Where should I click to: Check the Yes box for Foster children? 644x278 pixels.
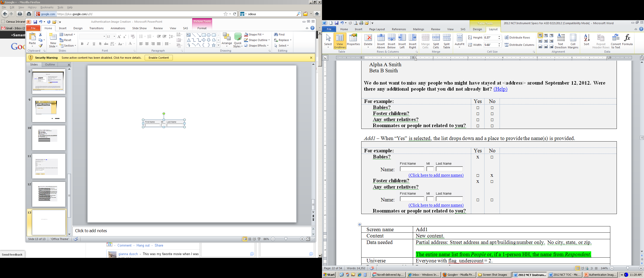(x=478, y=114)
